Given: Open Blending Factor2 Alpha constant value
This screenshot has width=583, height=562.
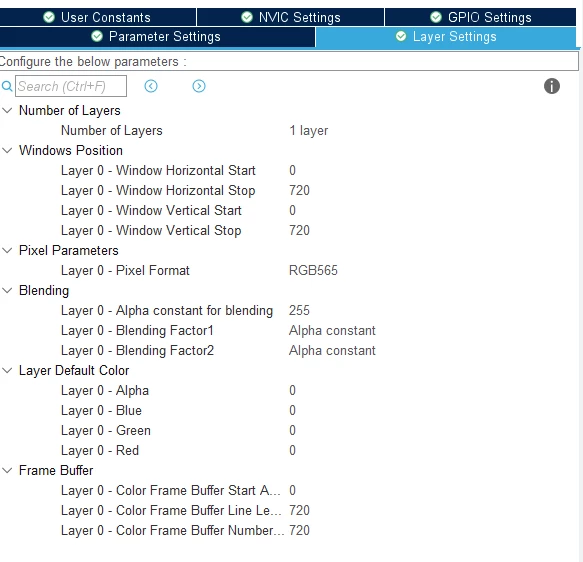Looking at the screenshot, I should pos(332,351).
